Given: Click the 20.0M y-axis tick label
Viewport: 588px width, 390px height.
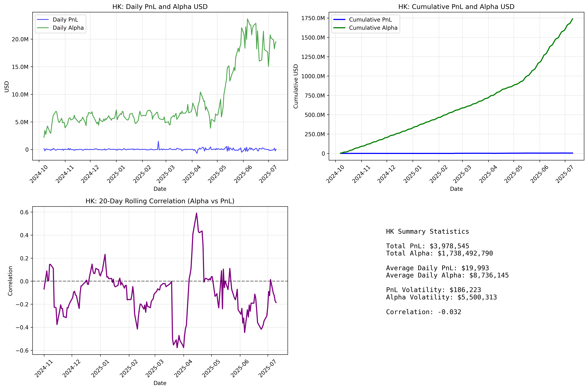Looking at the screenshot, I should 20,39.
